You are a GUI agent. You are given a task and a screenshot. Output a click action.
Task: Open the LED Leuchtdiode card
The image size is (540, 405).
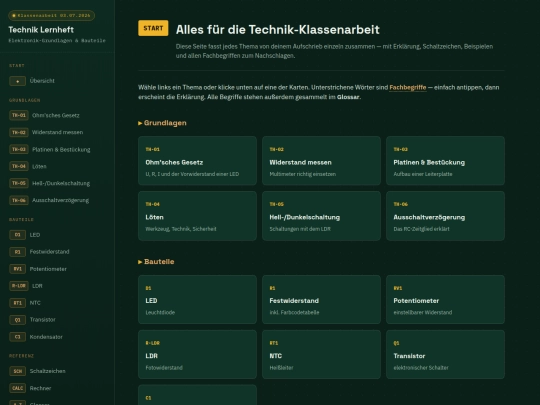197,299
